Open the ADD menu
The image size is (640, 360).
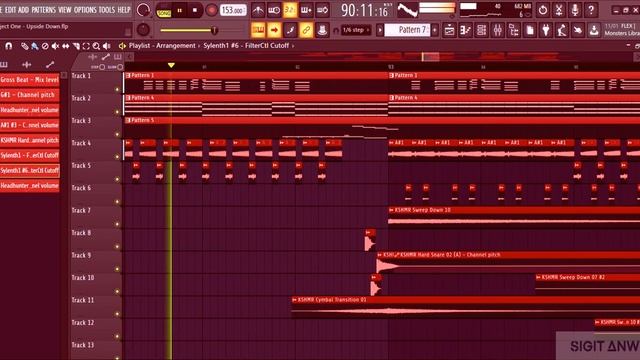point(24,9)
